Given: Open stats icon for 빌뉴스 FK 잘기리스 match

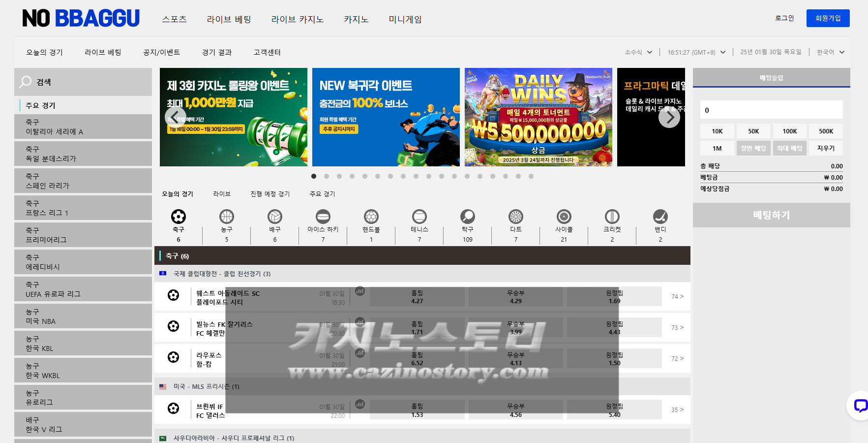Looking at the screenshot, I should coord(360,322).
